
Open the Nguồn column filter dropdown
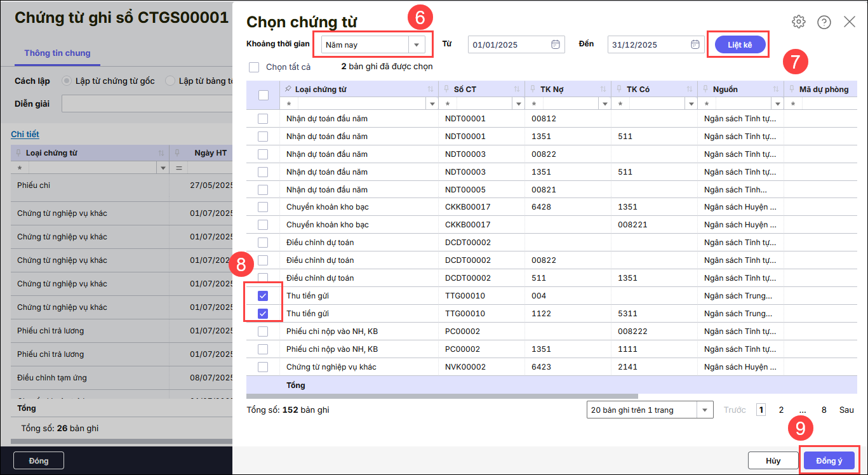777,104
